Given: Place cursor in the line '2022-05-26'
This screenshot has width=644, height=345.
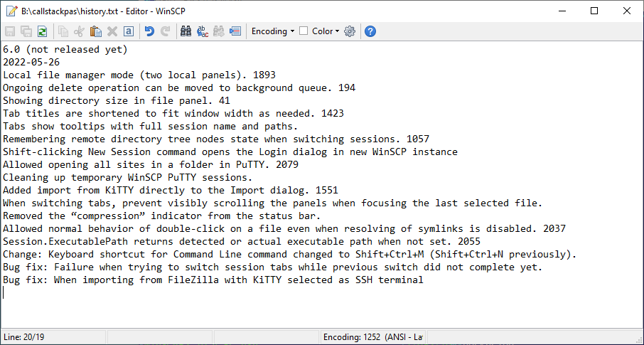Looking at the screenshot, I should (x=32, y=63).
